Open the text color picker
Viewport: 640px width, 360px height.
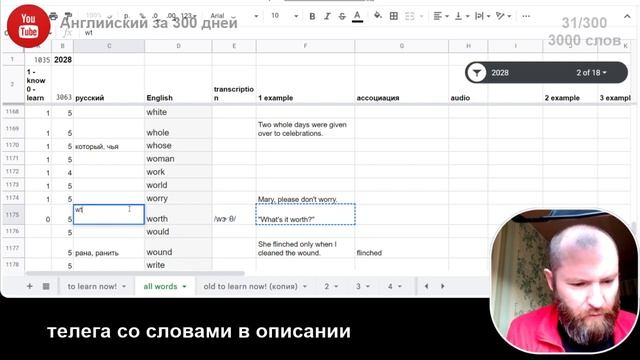(358, 16)
